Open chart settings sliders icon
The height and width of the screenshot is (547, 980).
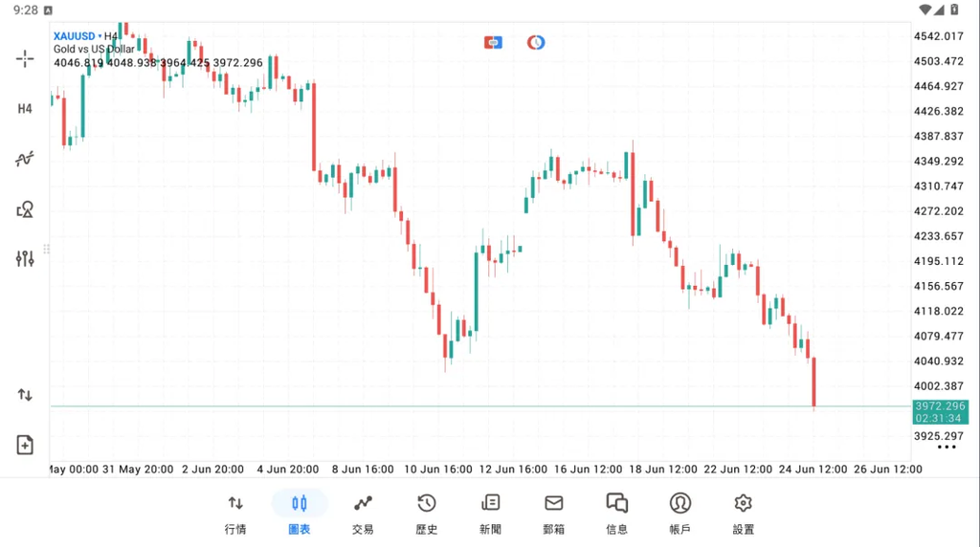click(25, 258)
